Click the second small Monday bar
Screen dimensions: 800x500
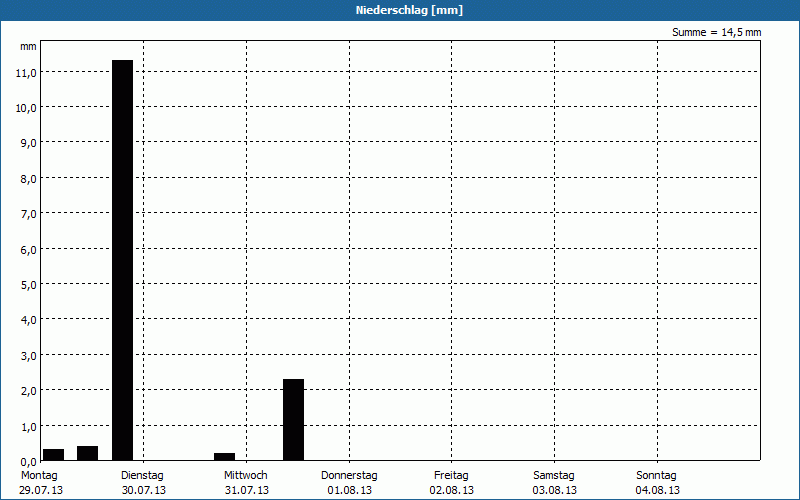(87, 453)
